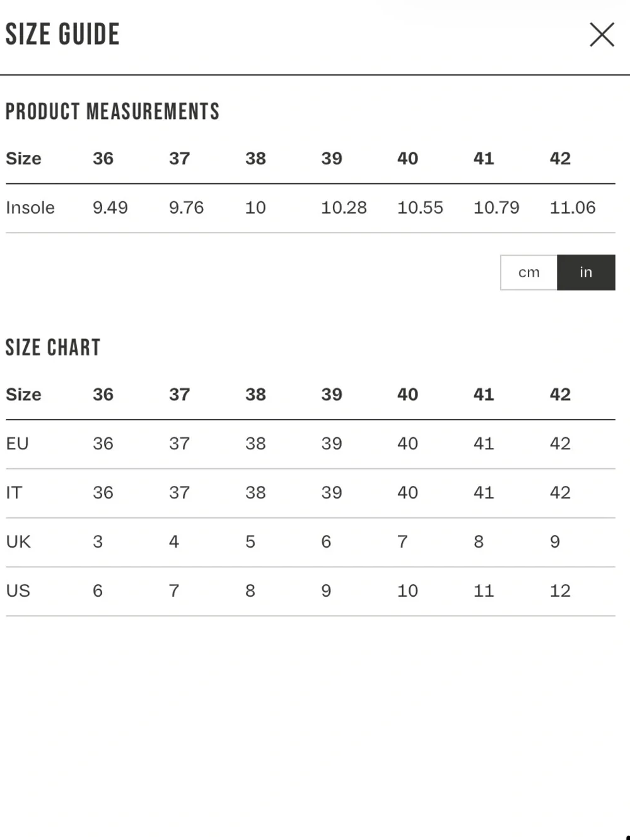
Task: Click the Size Chart heading
Action: (53, 347)
